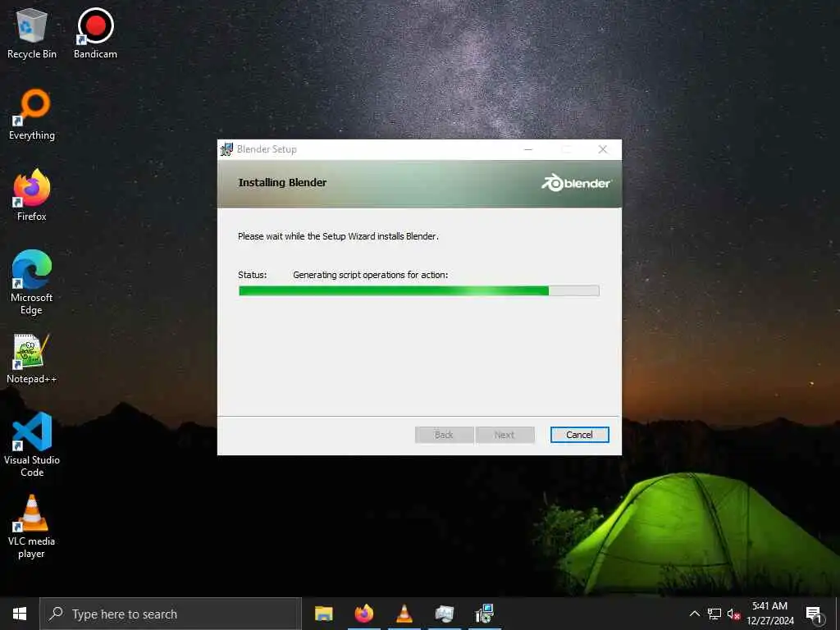Screen dimensions: 840x630
Task: Open the clock showing 5:41 AM
Action: pos(769,614)
